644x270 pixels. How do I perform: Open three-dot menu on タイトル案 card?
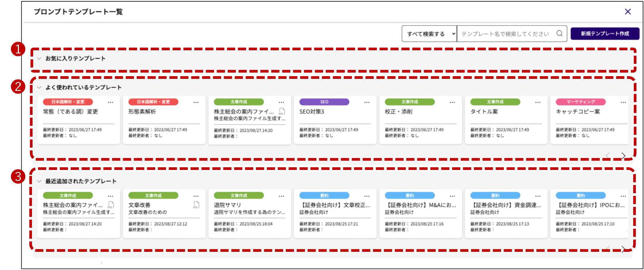(538, 102)
